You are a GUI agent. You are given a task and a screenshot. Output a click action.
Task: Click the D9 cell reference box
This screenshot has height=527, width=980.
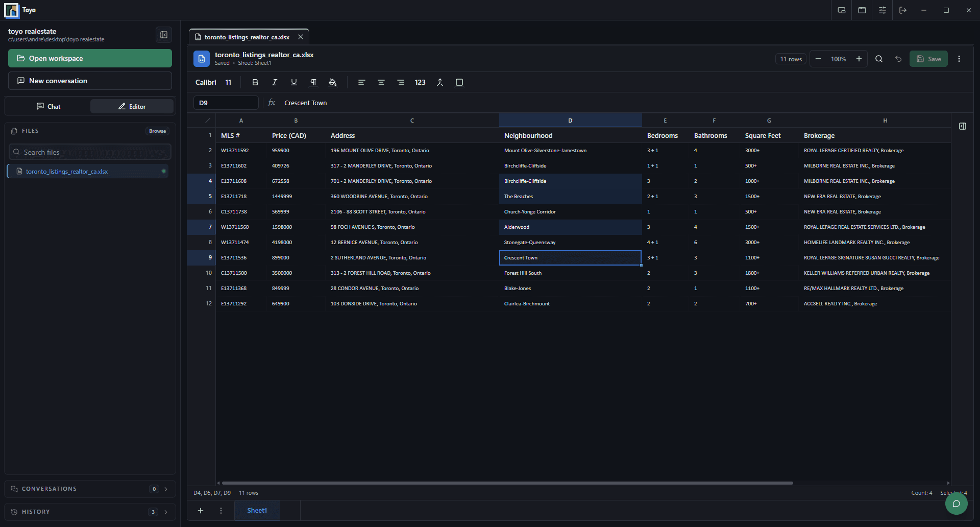[226, 103]
